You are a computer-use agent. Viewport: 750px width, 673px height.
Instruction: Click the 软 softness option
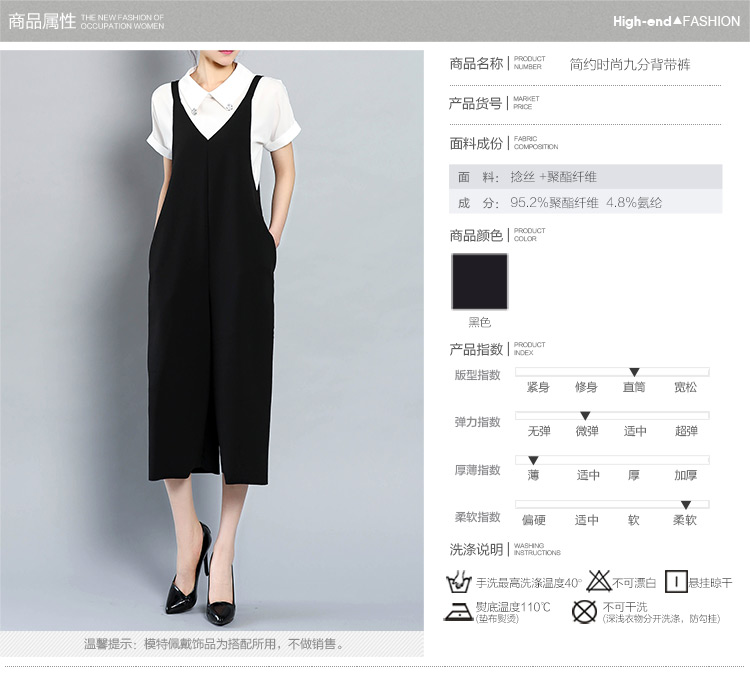point(634,520)
